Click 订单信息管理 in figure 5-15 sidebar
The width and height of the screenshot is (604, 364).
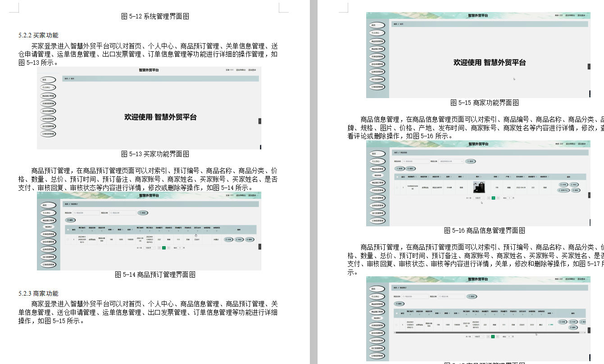(377, 86)
